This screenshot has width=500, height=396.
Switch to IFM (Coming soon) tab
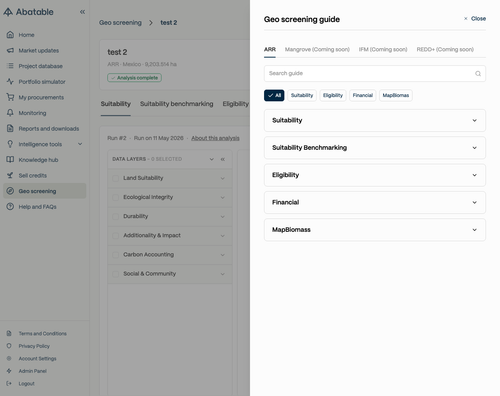coord(383,49)
